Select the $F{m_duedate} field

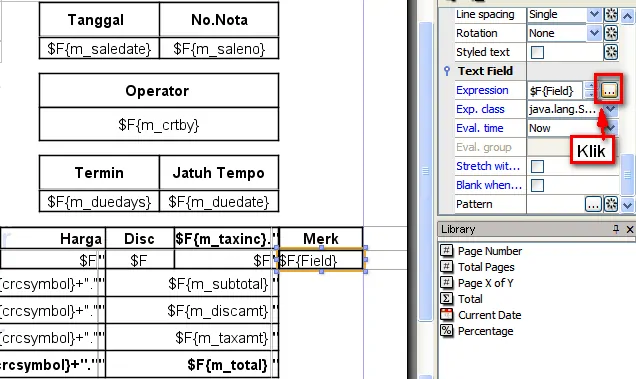[x=219, y=201]
